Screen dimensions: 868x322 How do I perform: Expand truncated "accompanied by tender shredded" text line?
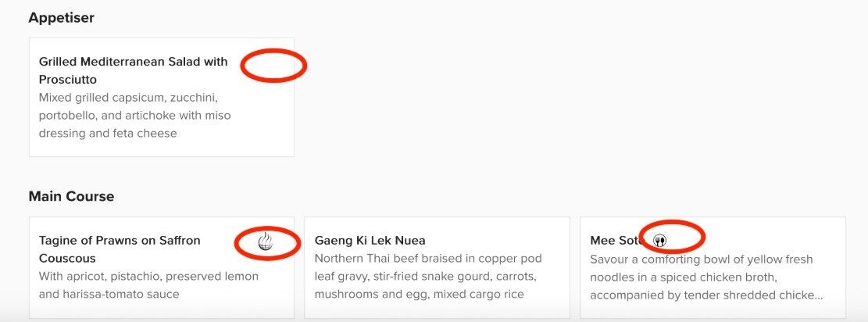coord(706,295)
